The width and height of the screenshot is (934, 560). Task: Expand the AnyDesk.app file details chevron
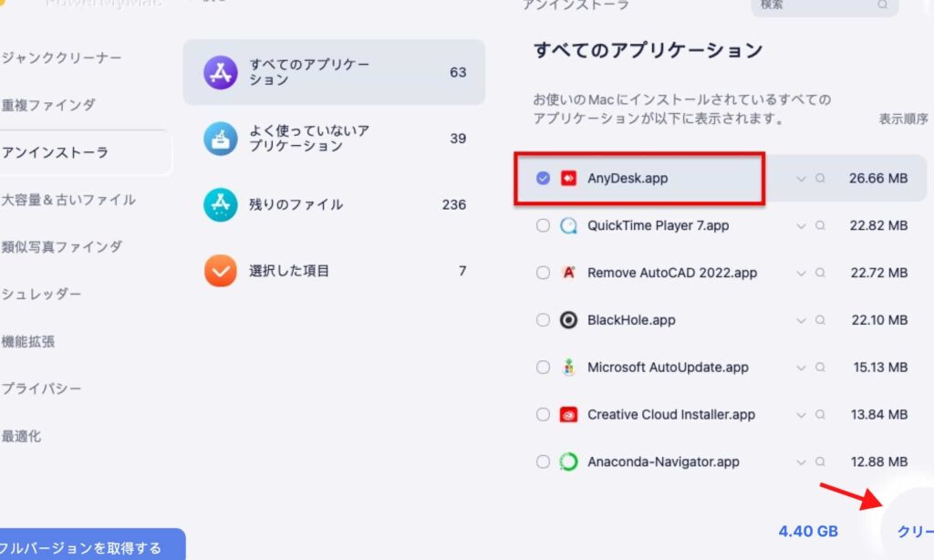click(801, 179)
